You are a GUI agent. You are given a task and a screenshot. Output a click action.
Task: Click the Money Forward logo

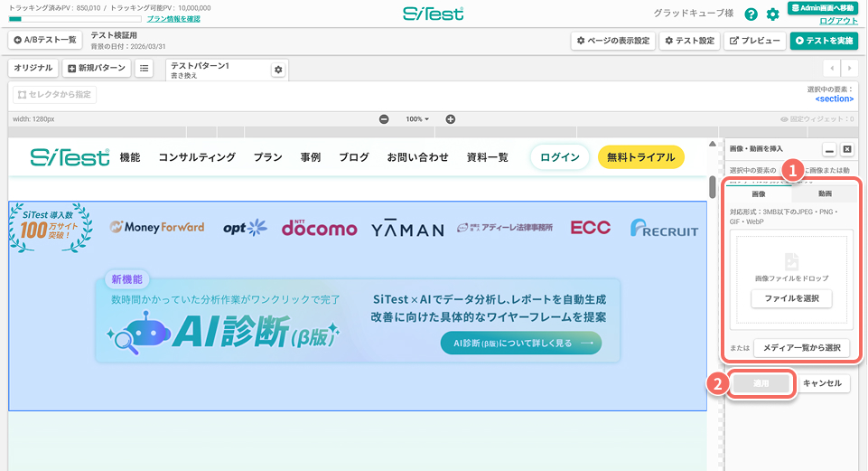click(157, 227)
